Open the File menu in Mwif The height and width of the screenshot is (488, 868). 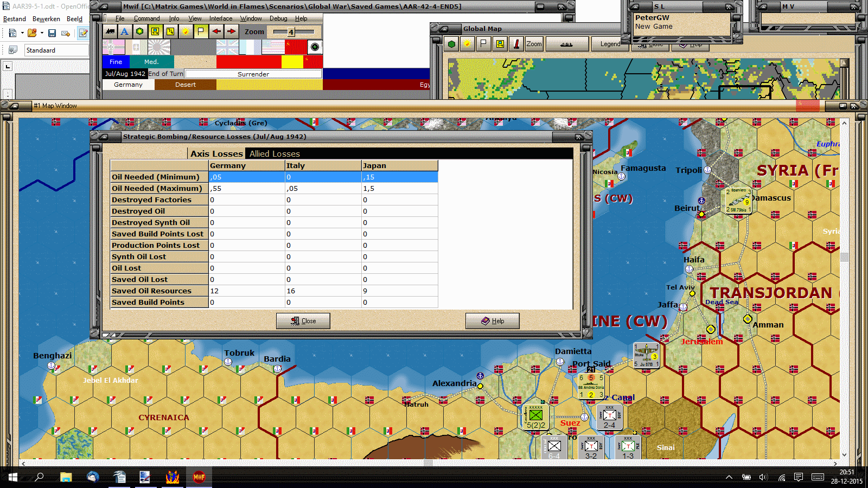point(120,18)
